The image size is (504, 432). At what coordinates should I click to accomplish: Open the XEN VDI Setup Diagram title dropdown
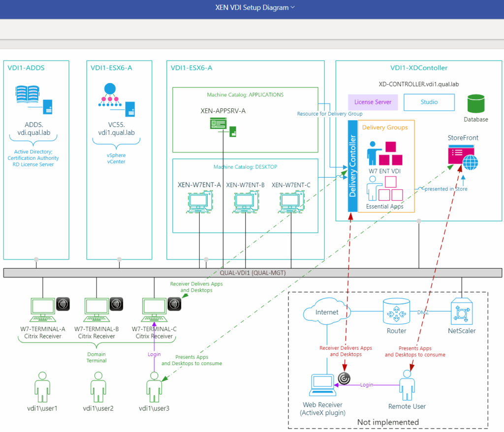click(x=254, y=7)
